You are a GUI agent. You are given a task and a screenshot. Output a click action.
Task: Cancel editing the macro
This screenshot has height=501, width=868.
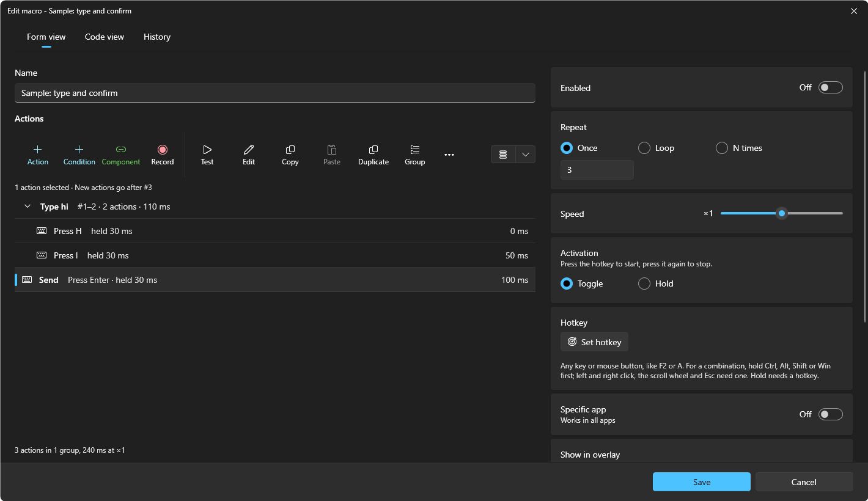pos(804,482)
